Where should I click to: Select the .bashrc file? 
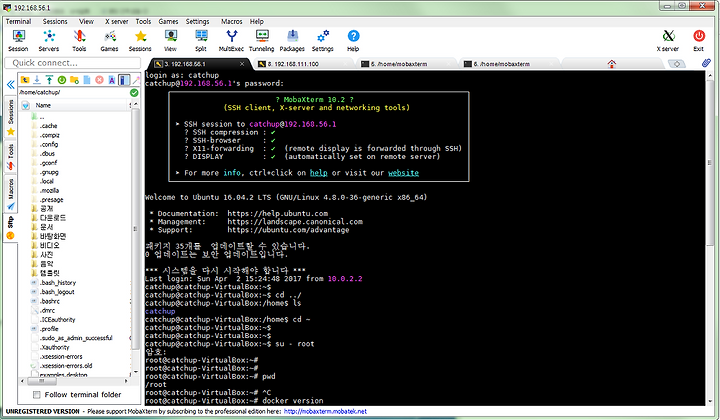click(x=50, y=301)
